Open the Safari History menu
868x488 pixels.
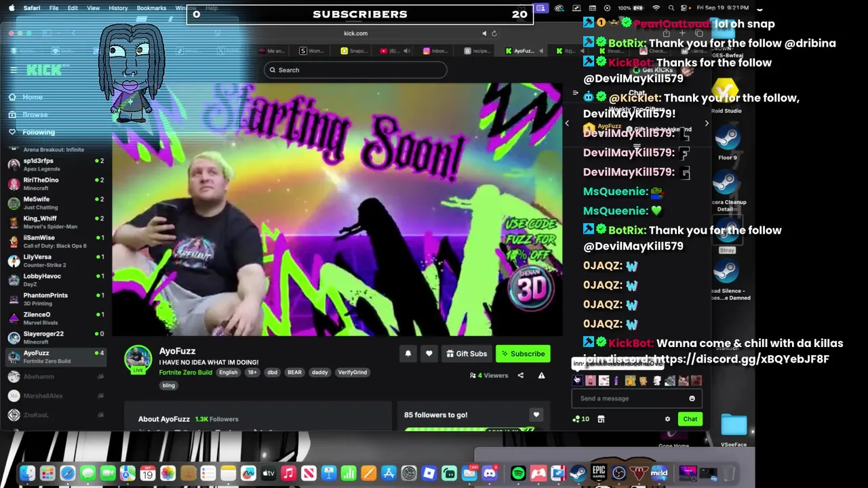(x=118, y=8)
